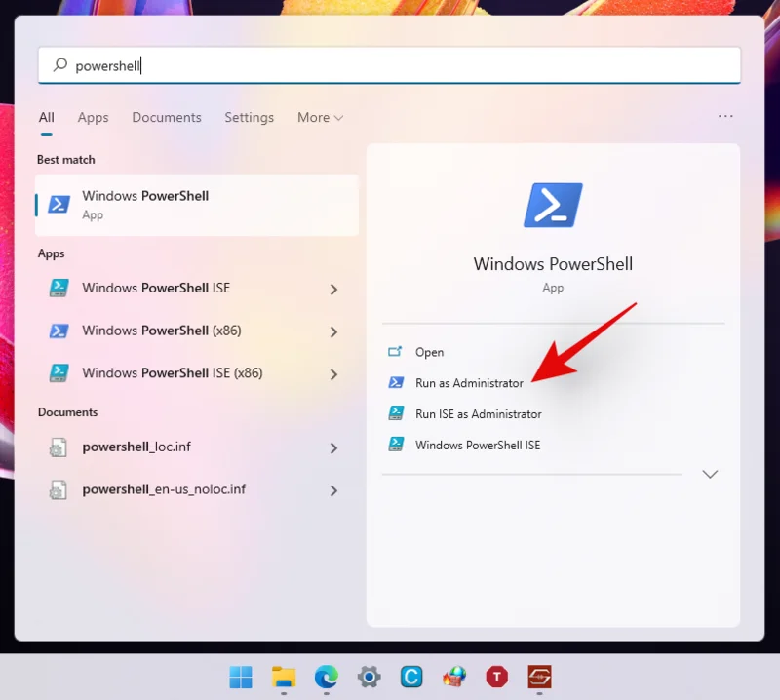The height and width of the screenshot is (700, 780).
Task: Open the Windows Start button on taskbar
Action: pos(241,678)
